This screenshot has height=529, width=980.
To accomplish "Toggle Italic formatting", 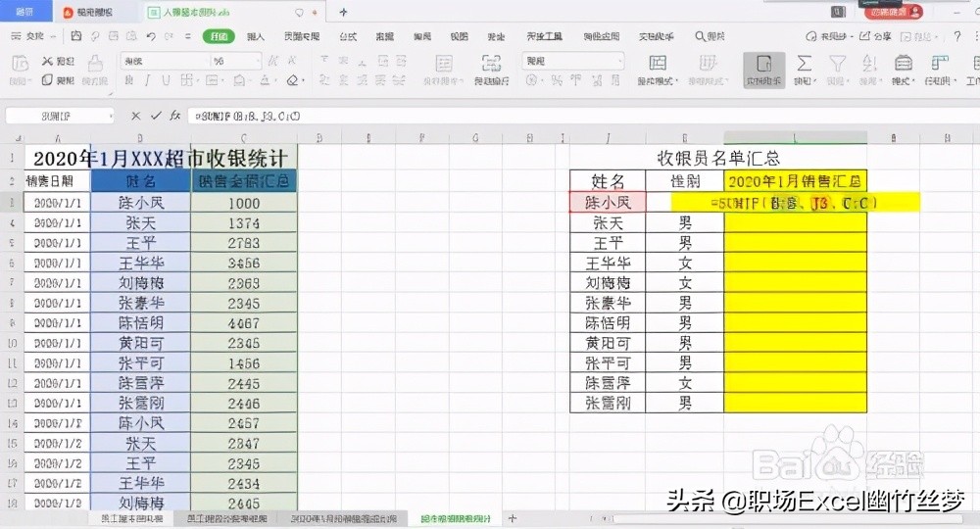I will pos(148,80).
